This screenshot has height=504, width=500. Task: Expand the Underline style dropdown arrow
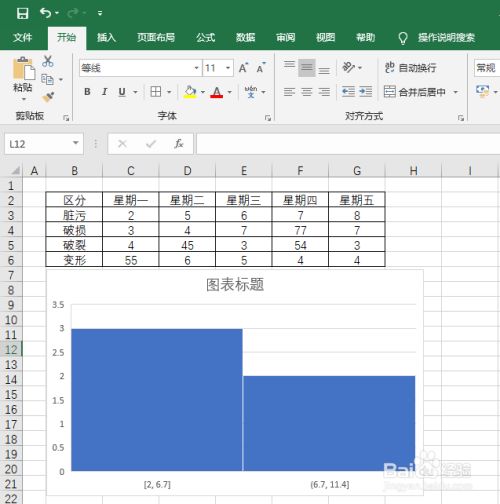tap(135, 92)
